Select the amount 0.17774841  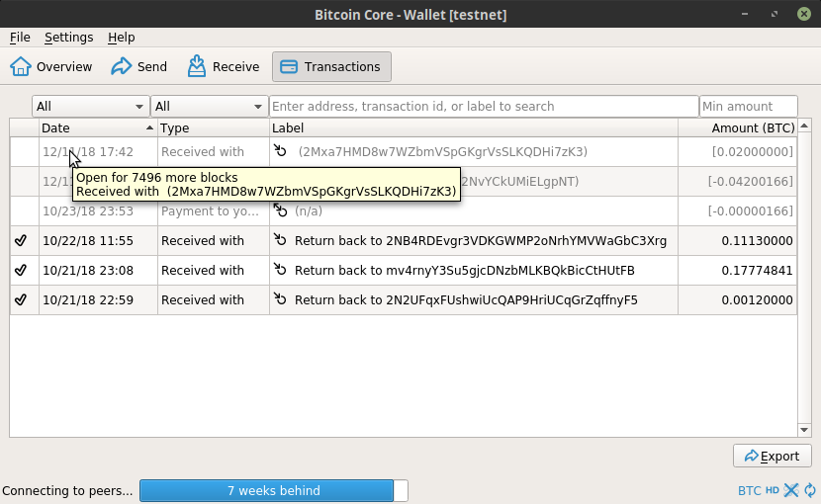pos(757,271)
